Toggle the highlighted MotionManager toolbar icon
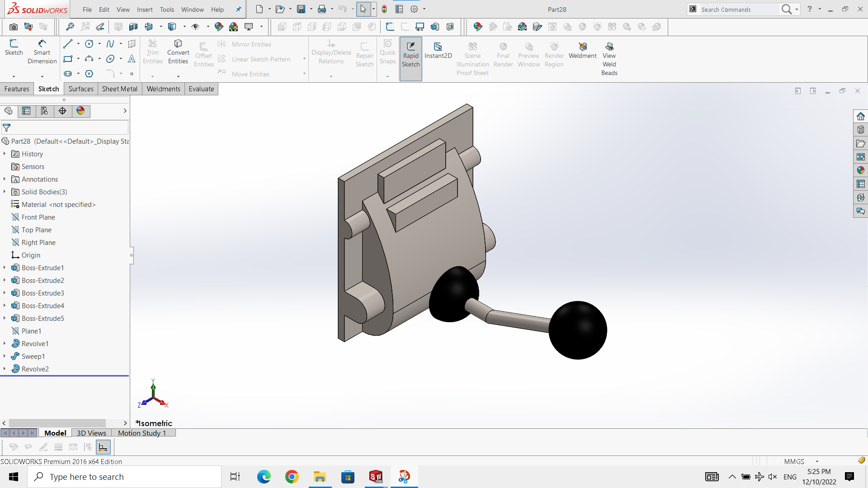This screenshot has width=868, height=488. [x=103, y=447]
